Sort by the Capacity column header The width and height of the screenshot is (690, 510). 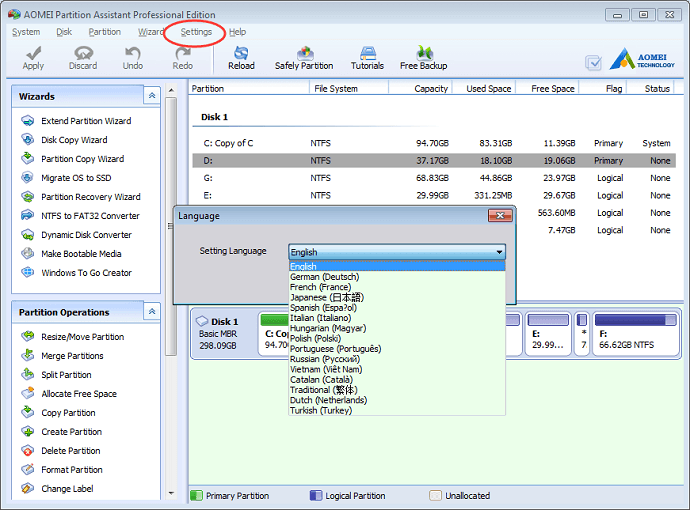[x=420, y=88]
